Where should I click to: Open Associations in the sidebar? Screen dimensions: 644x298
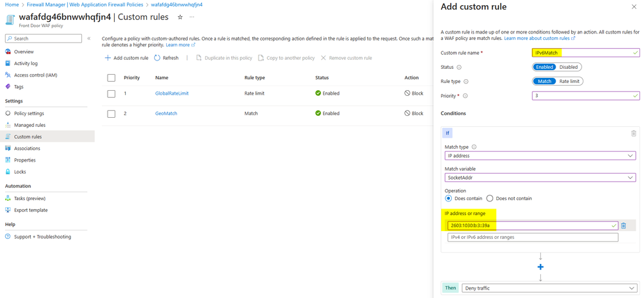27,149
